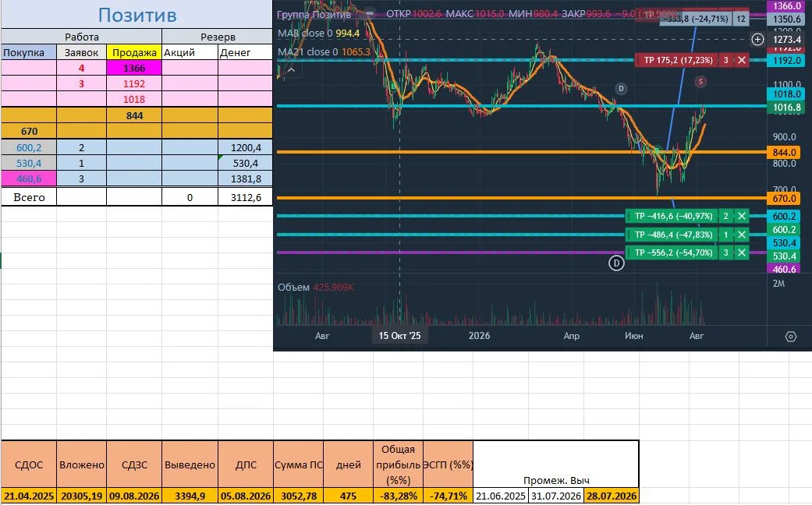Click the 1350.6 price label
Image resolution: width=812 pixels, height=505 pixels.
[x=786, y=19]
